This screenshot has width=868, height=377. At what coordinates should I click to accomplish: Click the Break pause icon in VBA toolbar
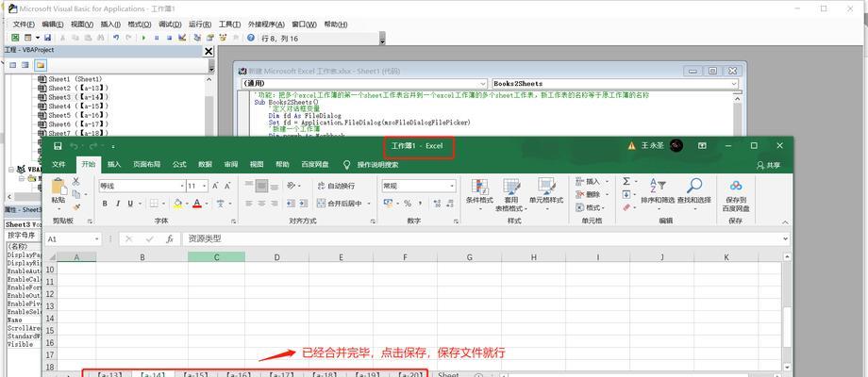tap(156, 38)
